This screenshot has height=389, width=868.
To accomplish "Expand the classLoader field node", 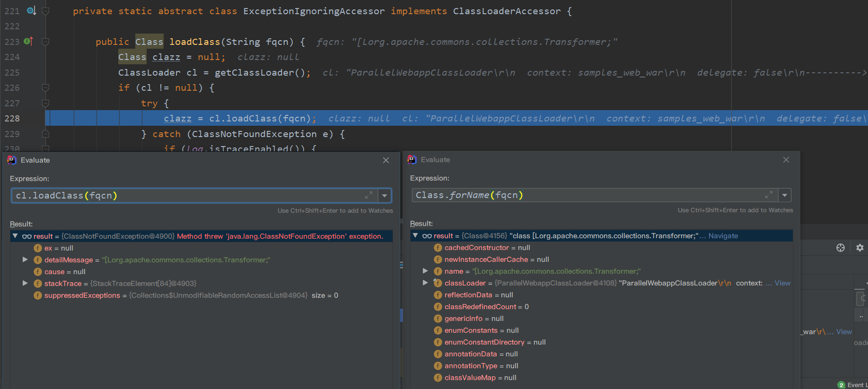I will point(425,283).
